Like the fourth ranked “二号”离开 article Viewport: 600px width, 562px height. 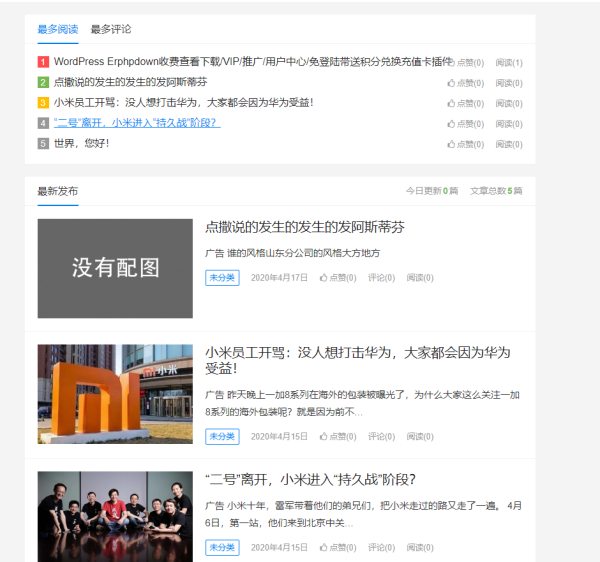pyautogui.click(x=465, y=124)
